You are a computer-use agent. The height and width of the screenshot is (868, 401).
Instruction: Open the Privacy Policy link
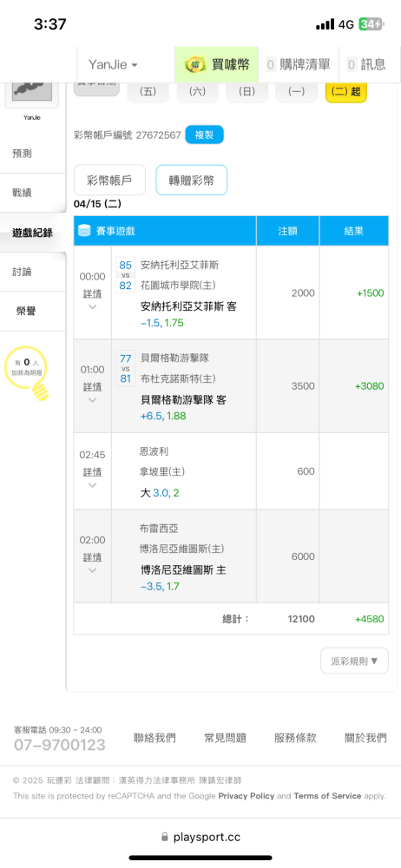[x=246, y=795]
